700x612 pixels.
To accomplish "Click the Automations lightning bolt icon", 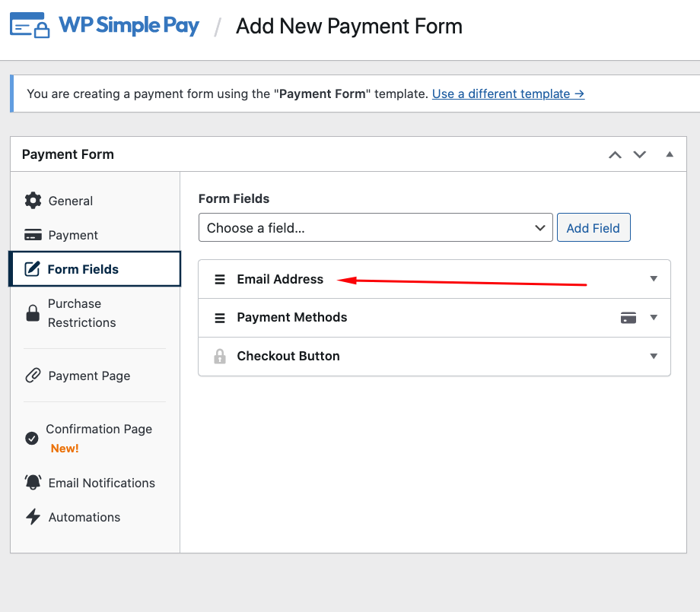I will click(33, 517).
